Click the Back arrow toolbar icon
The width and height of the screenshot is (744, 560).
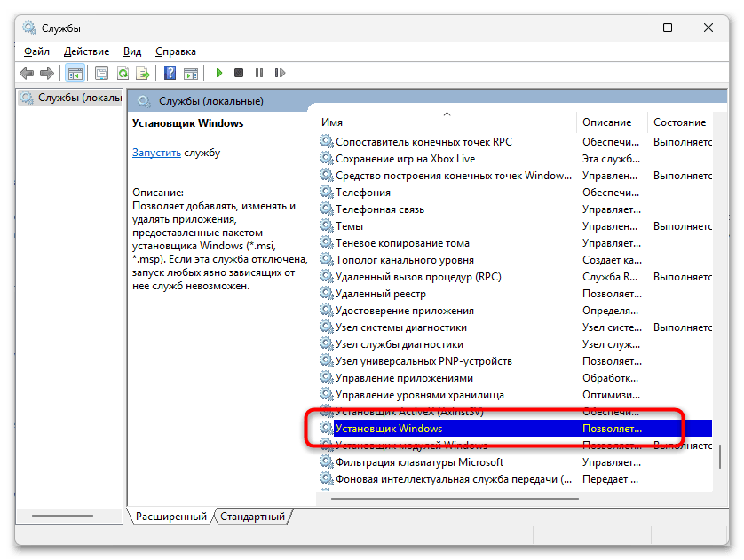(x=27, y=73)
